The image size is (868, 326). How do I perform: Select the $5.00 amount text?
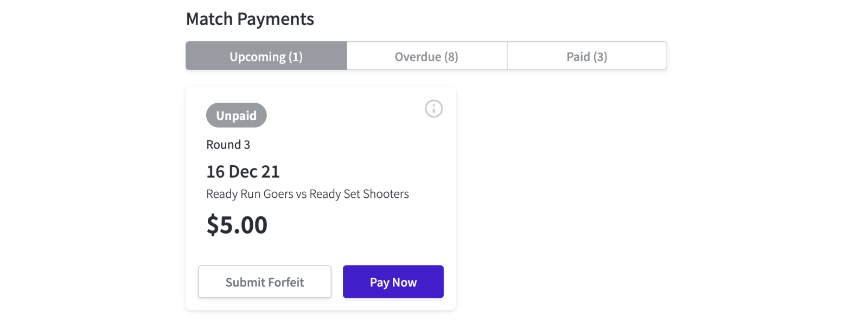pyautogui.click(x=236, y=224)
